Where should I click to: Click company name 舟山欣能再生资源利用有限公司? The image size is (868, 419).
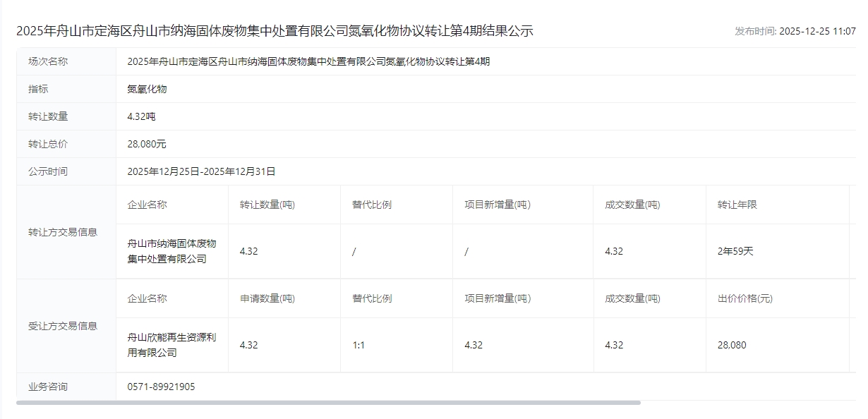[171, 345]
